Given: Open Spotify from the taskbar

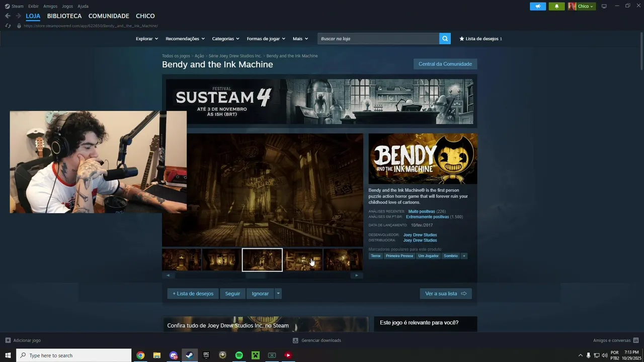Looking at the screenshot, I should 239,355.
